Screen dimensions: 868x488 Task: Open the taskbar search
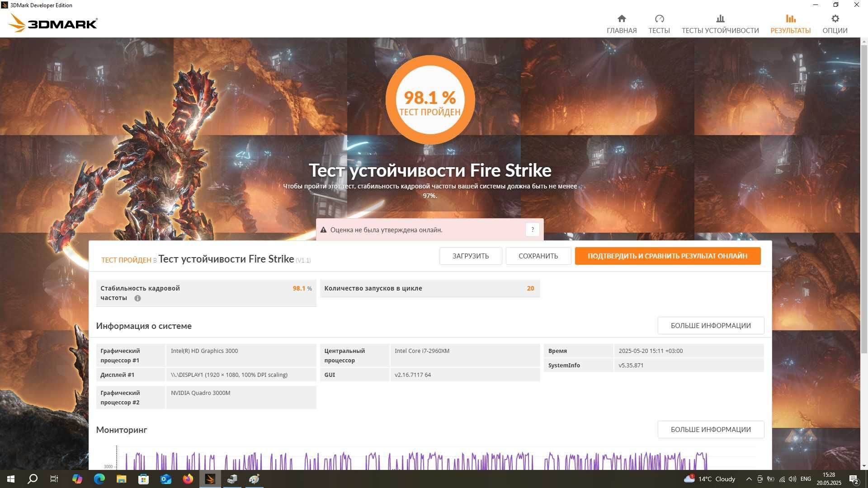pos(33,479)
